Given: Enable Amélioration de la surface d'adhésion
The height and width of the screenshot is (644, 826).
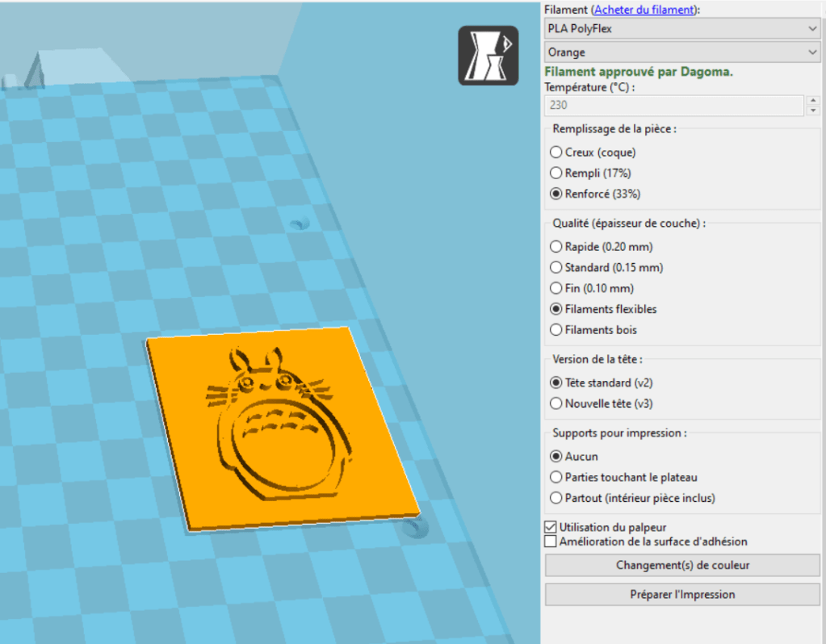Looking at the screenshot, I should click(x=551, y=542).
